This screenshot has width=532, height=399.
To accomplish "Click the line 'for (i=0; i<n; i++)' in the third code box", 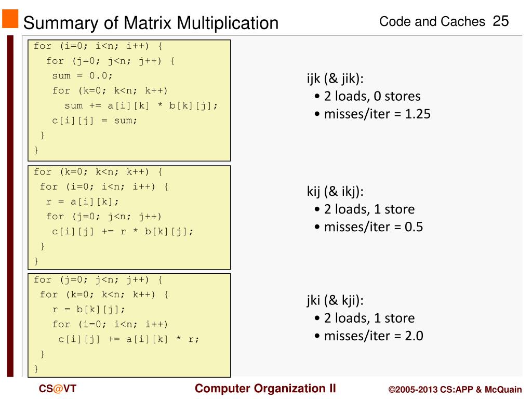I will (x=110, y=324).
